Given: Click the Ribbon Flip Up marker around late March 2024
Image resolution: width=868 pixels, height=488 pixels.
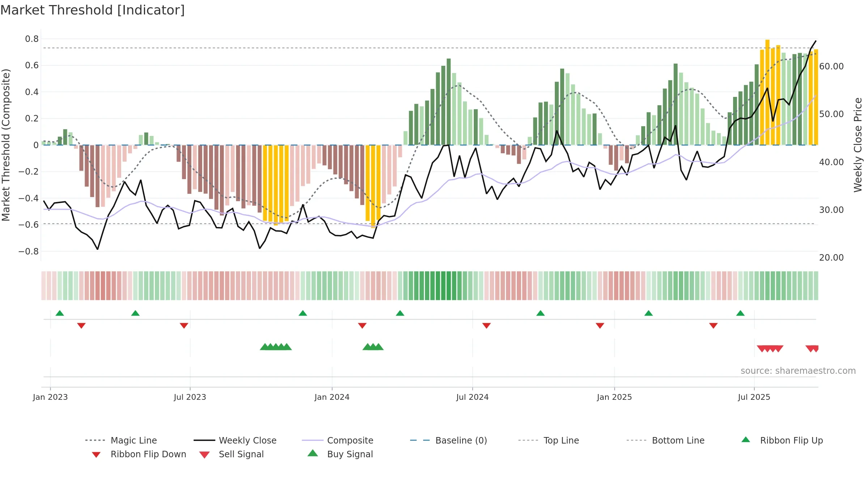Looking at the screenshot, I should click(x=400, y=313).
